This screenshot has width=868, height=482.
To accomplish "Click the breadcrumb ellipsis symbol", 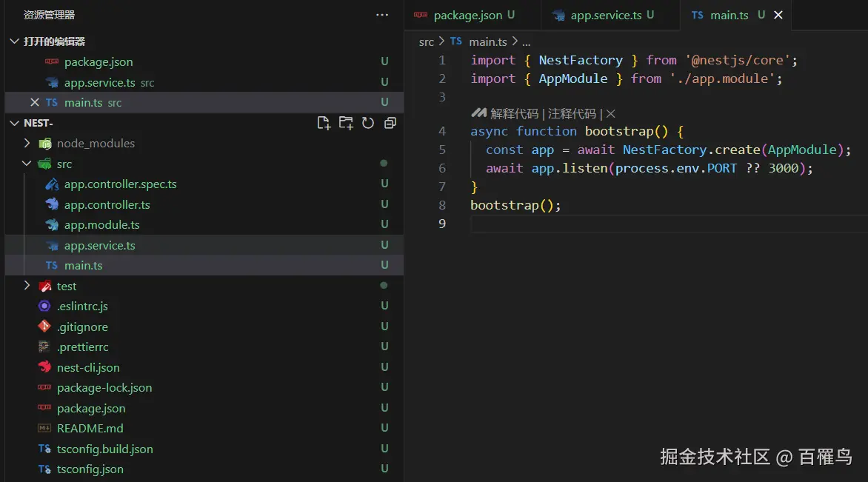I will 526,42.
